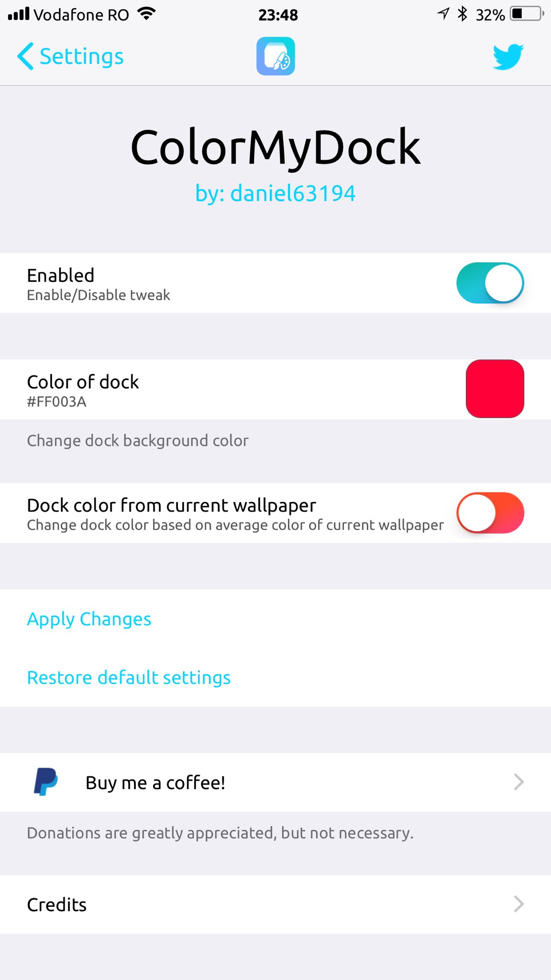Open the developer's Twitter profile

(508, 56)
